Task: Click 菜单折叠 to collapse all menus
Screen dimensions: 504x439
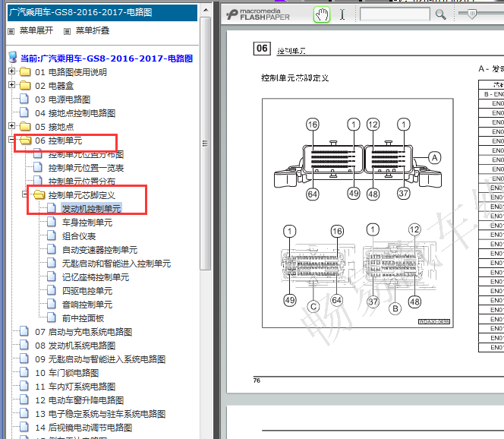Action: point(93,30)
